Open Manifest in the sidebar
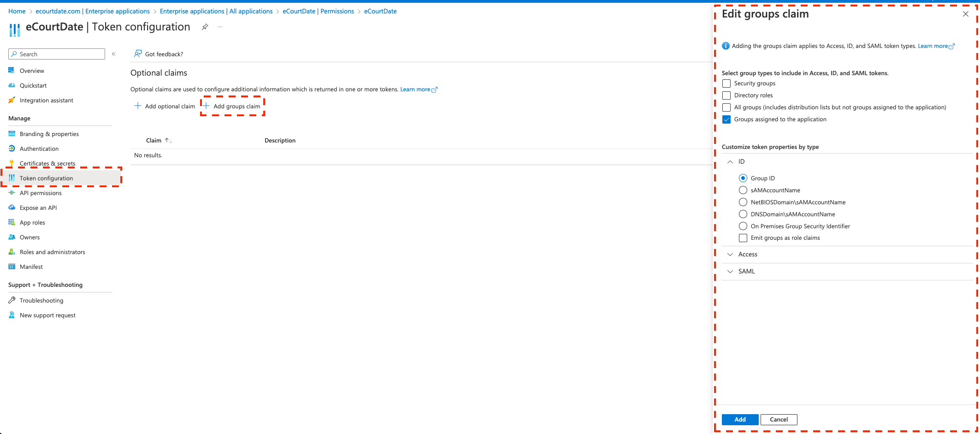The image size is (980, 434). click(x=31, y=267)
